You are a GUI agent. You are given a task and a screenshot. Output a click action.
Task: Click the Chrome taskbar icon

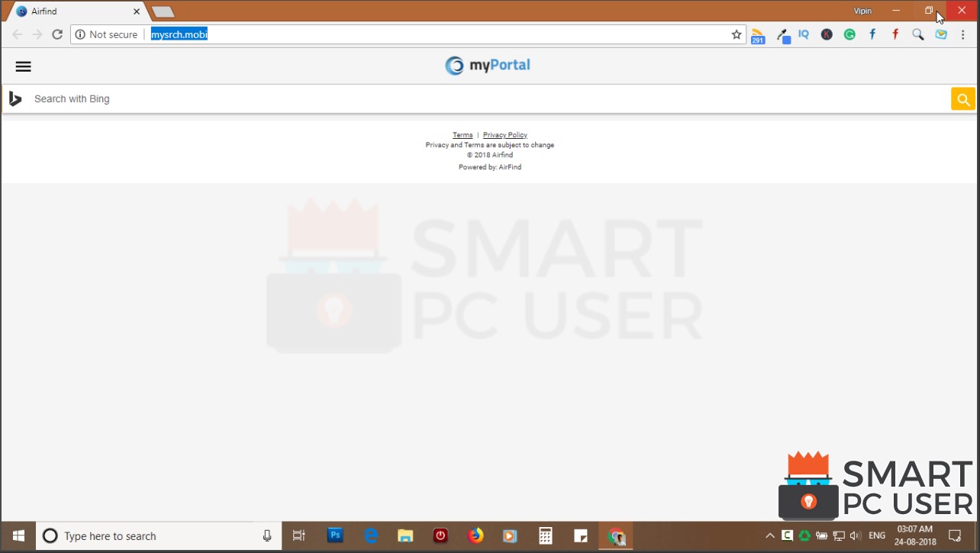point(616,536)
